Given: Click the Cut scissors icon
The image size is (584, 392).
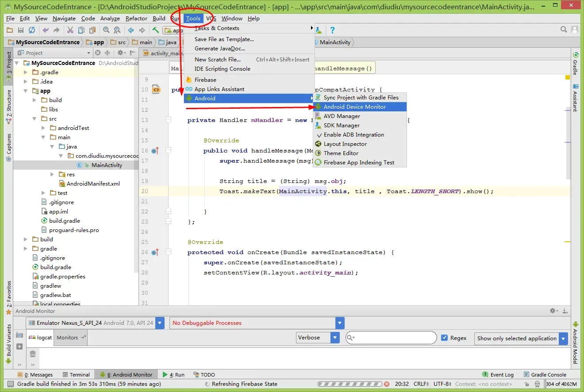Looking at the screenshot, I should (x=70, y=30).
